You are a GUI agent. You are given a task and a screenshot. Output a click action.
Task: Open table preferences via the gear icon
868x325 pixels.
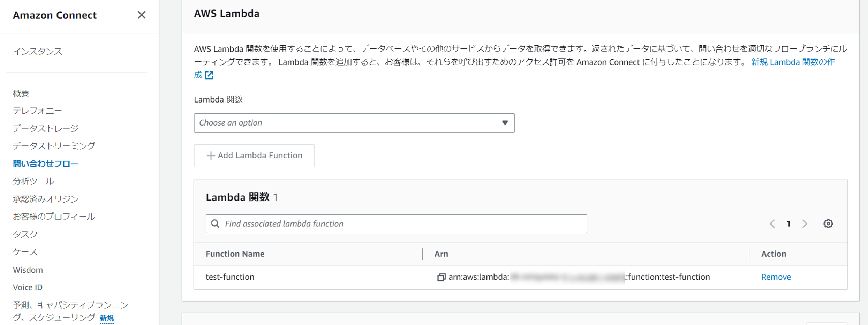click(x=828, y=224)
